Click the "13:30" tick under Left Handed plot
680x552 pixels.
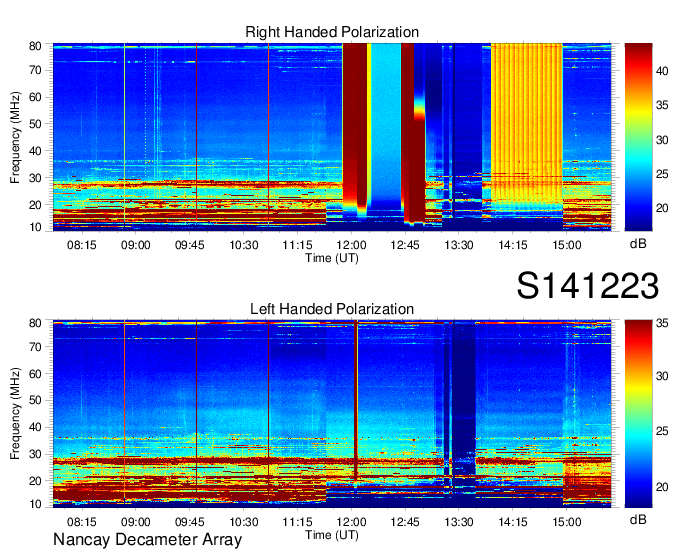click(x=459, y=522)
